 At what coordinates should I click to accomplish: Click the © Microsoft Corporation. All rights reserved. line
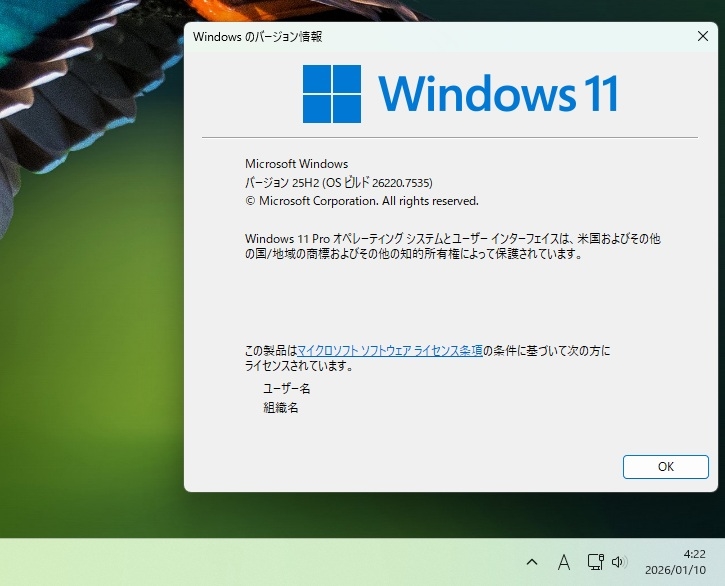(362, 201)
